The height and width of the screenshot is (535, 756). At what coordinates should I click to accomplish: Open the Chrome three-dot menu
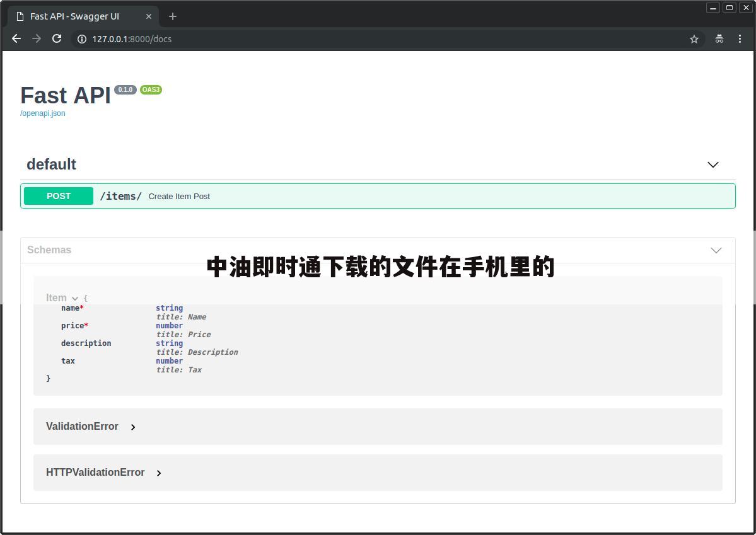pos(740,39)
